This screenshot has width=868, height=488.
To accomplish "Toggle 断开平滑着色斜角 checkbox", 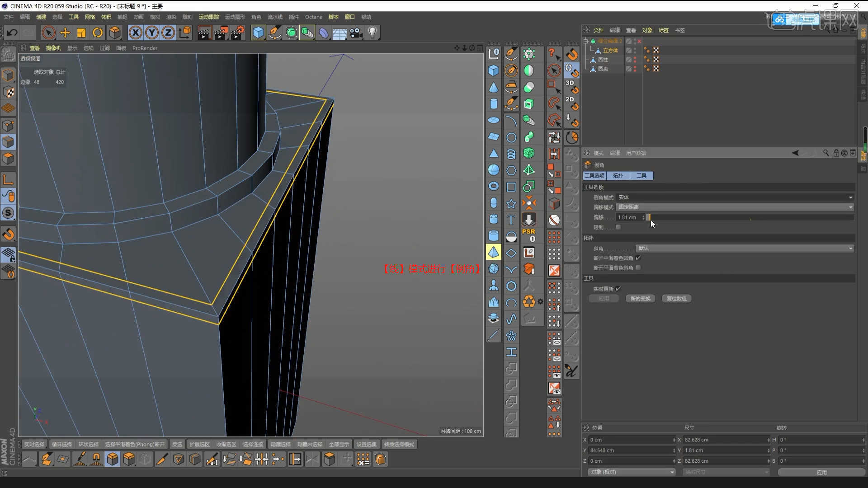I will click(x=638, y=267).
